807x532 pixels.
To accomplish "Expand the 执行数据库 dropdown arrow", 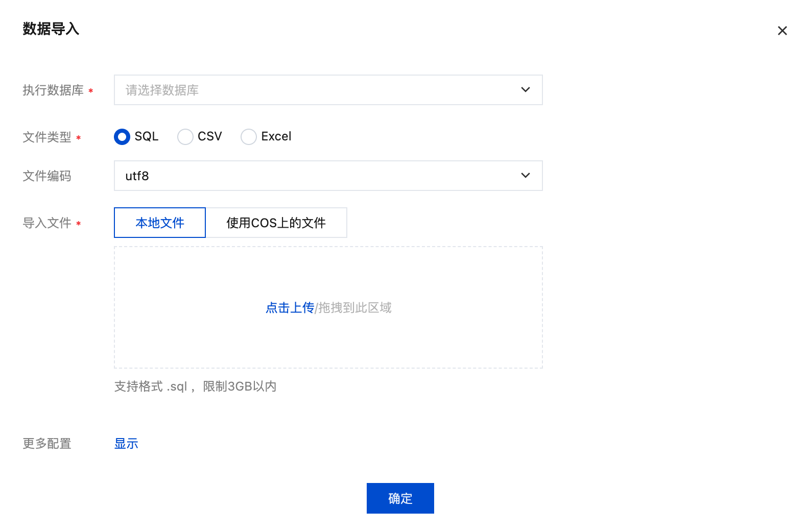I will (525, 90).
